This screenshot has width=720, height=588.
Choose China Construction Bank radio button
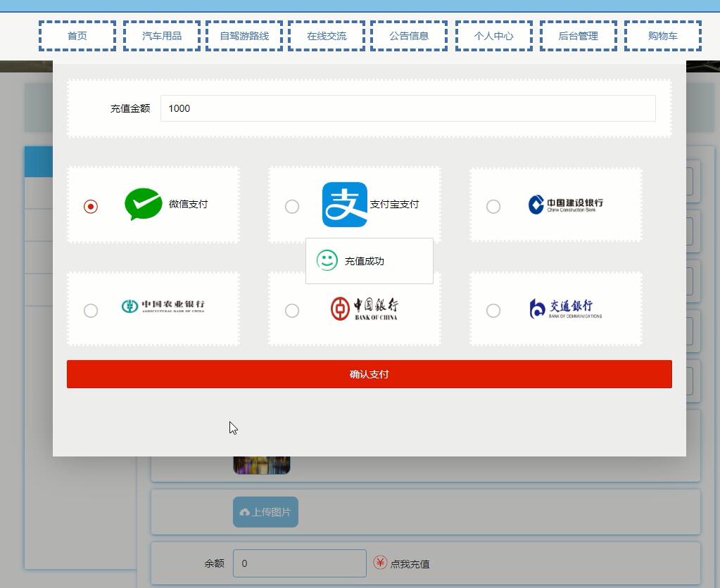(x=493, y=207)
